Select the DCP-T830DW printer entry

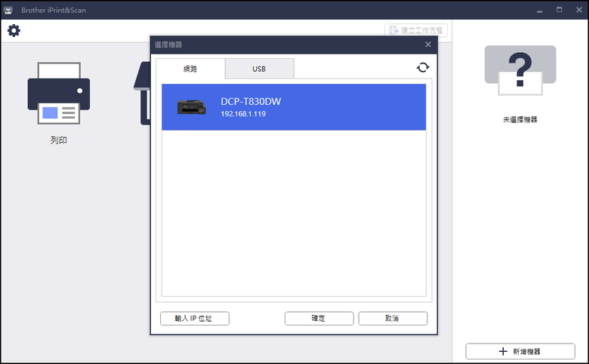click(294, 107)
